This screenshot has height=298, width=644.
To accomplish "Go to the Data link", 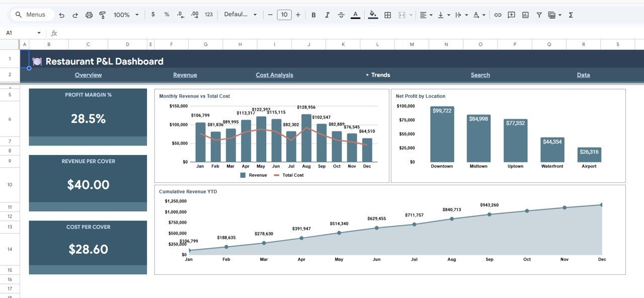I will pos(583,75).
